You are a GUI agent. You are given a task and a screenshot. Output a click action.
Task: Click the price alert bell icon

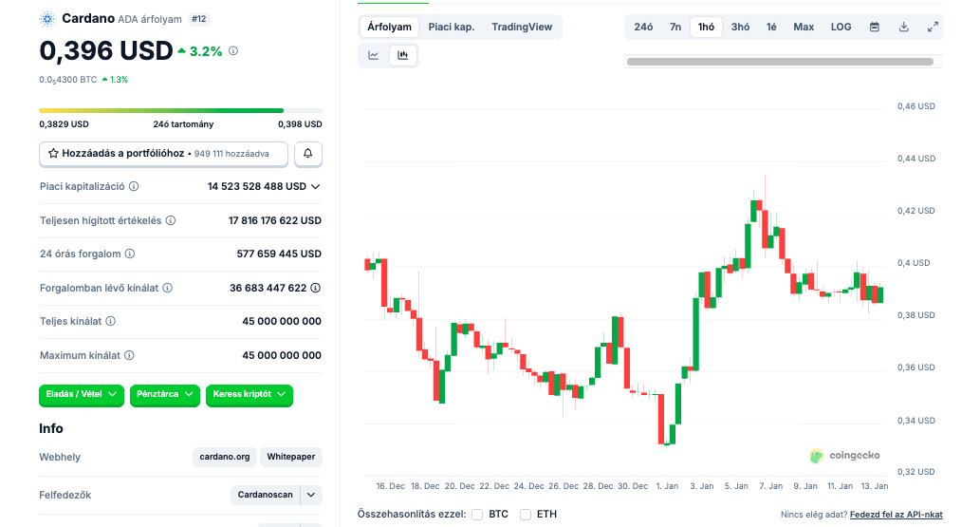308,153
